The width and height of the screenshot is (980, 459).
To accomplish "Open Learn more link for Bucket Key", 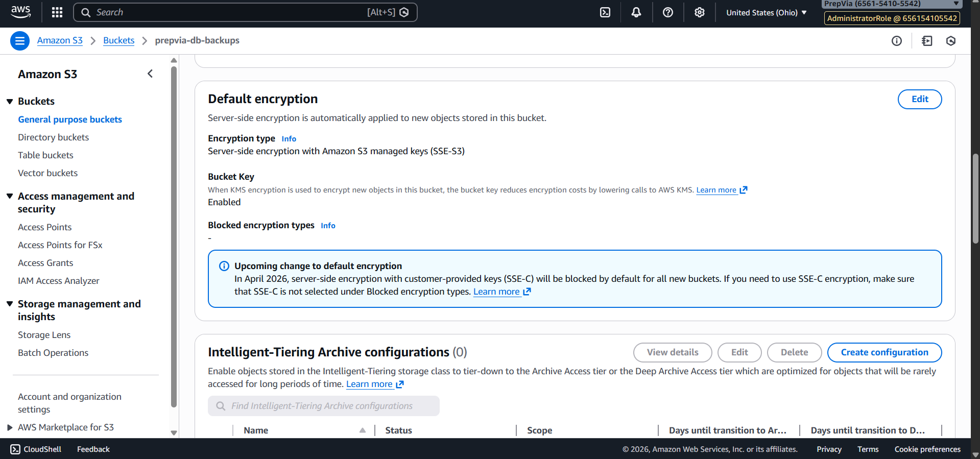I will tap(716, 190).
